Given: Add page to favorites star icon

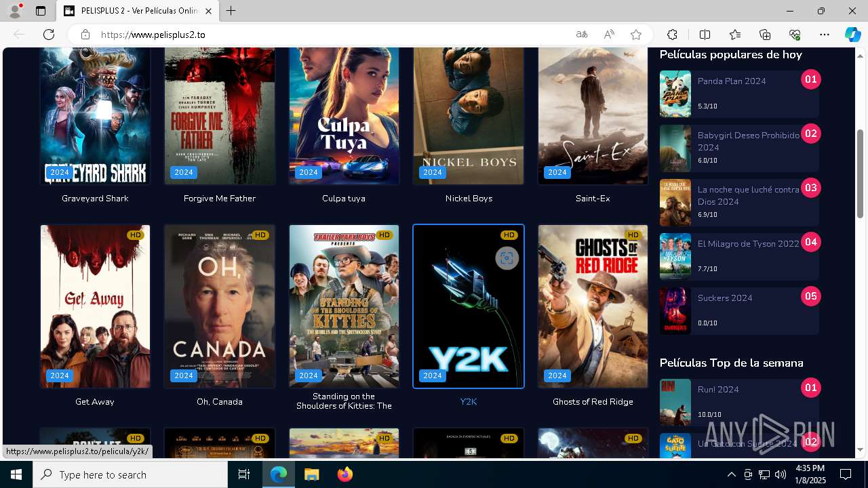Looking at the screenshot, I should click(636, 35).
